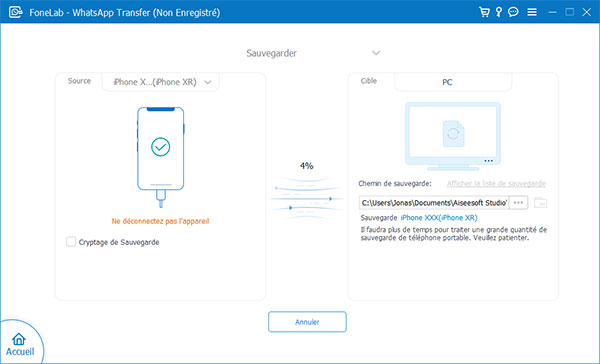
Task: Open the shopping cart purchase icon
Action: [x=484, y=12]
